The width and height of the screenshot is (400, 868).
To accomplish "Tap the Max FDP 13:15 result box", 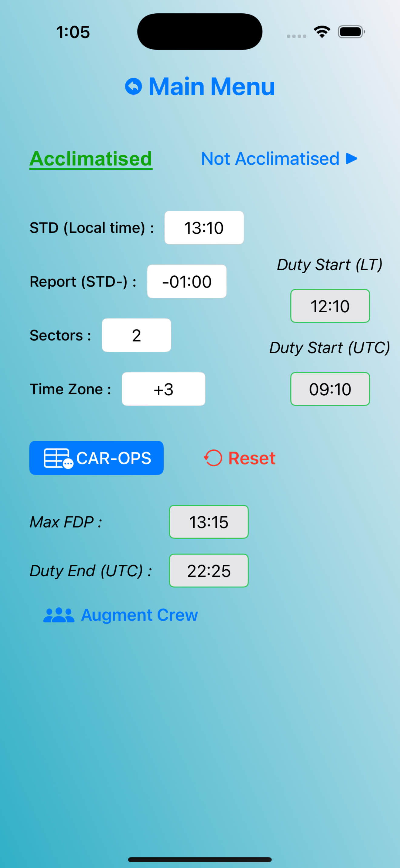I will [209, 522].
